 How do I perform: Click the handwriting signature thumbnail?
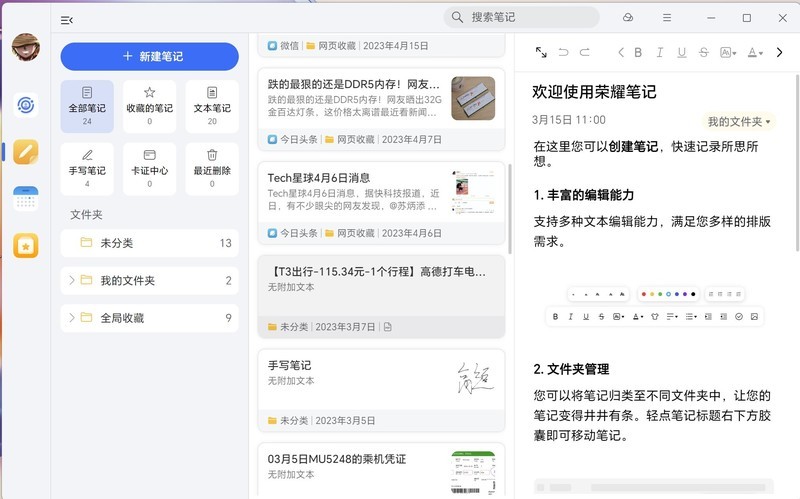474,379
